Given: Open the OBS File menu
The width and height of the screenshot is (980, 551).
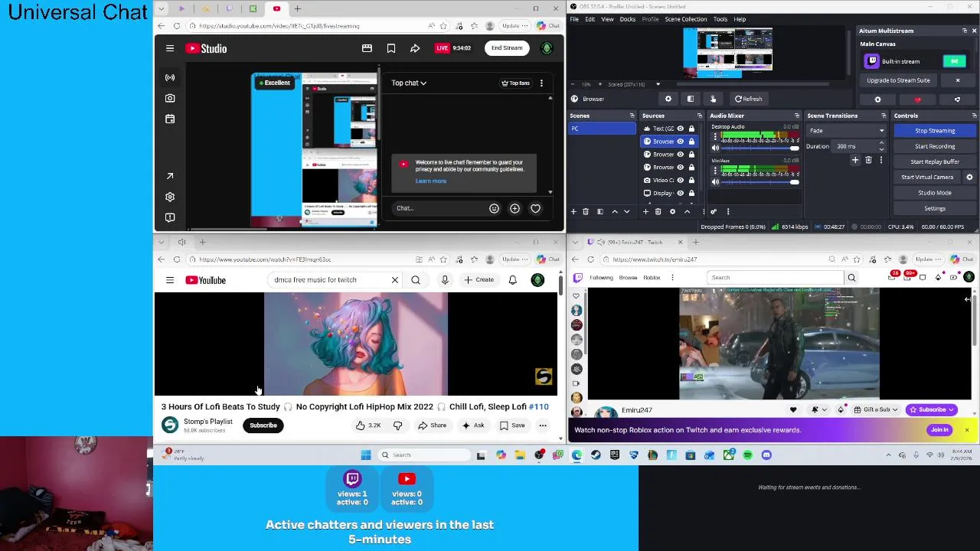Looking at the screenshot, I should 574,19.
